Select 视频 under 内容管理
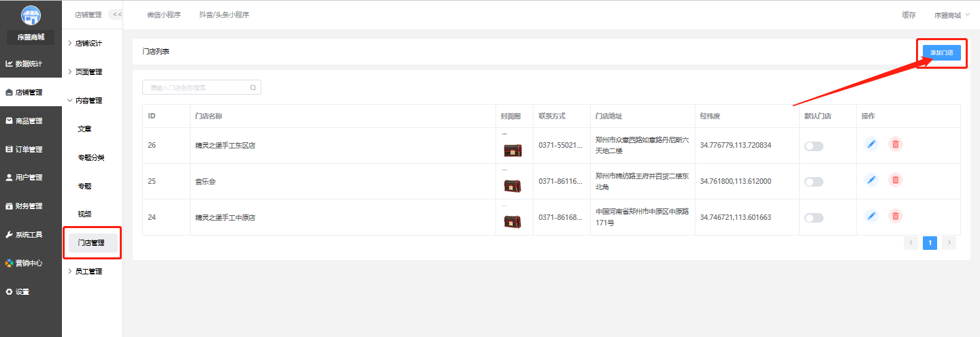Screen dimensions: 980x337 pos(84,214)
